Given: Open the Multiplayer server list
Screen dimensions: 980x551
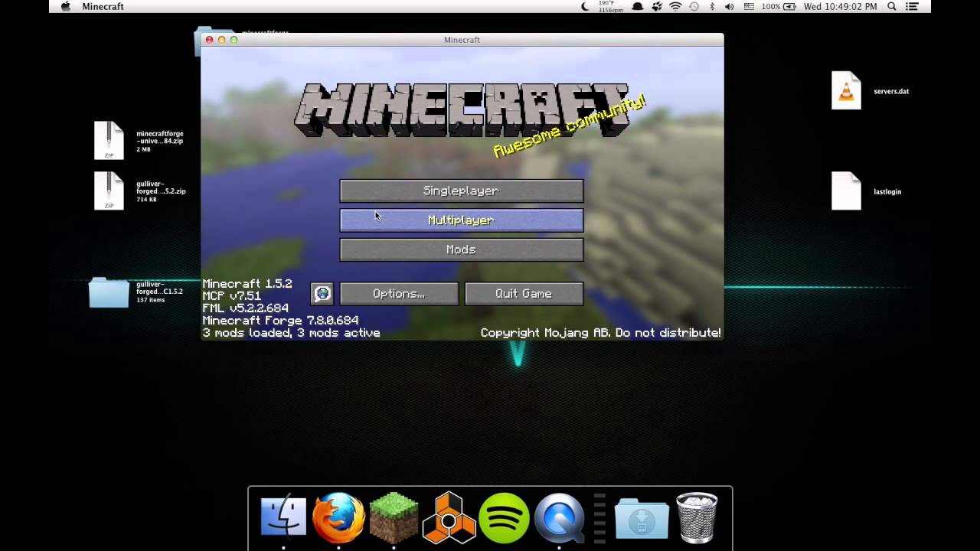Looking at the screenshot, I should click(x=462, y=220).
